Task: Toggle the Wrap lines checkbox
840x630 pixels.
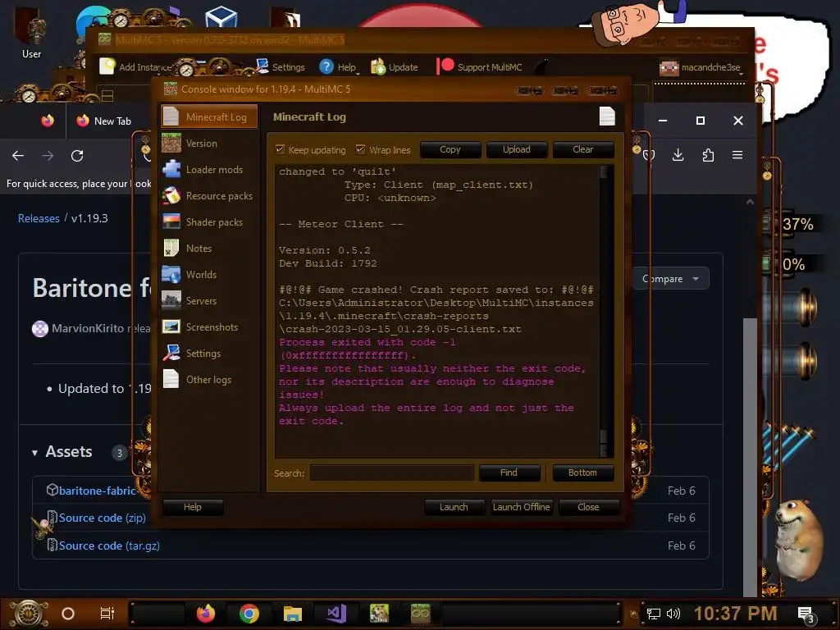Action: (361, 149)
